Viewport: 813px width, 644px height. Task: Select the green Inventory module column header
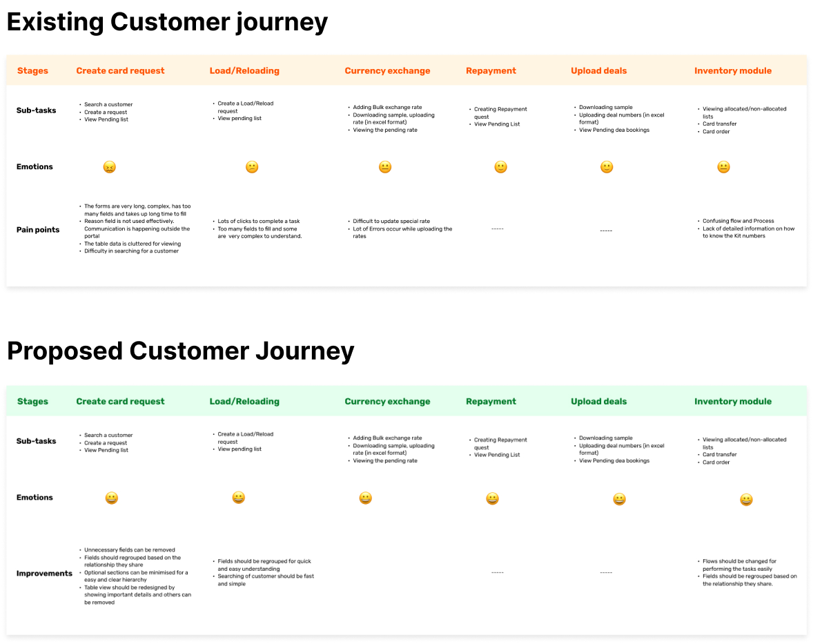pos(733,401)
